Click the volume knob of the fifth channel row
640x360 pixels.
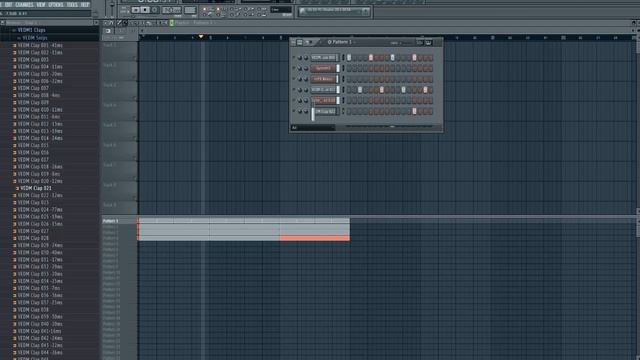tap(306, 100)
